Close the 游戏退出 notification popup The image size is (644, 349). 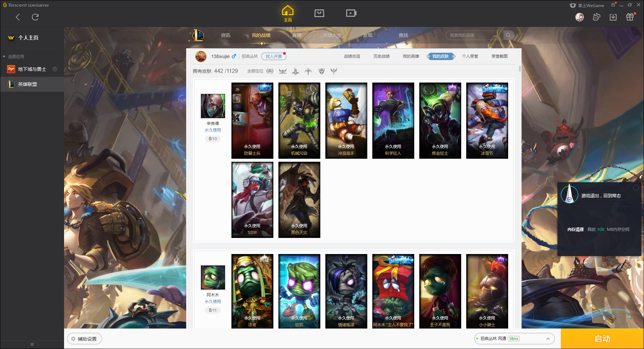[636, 188]
